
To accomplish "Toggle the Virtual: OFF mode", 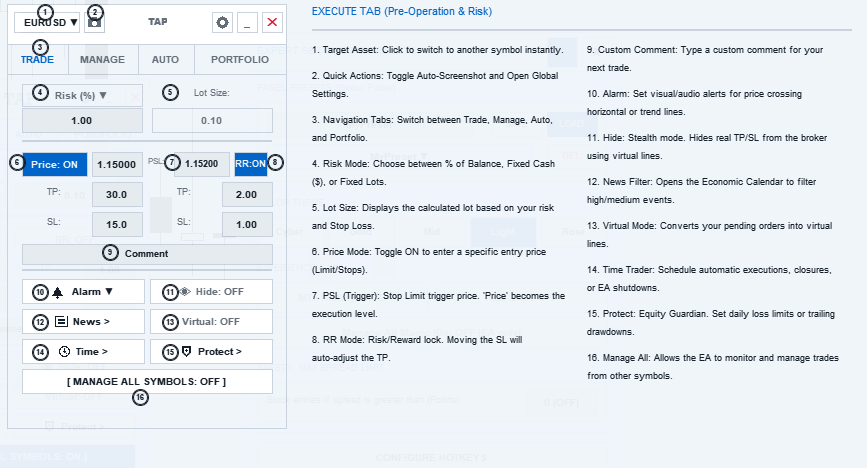I will (211, 321).
